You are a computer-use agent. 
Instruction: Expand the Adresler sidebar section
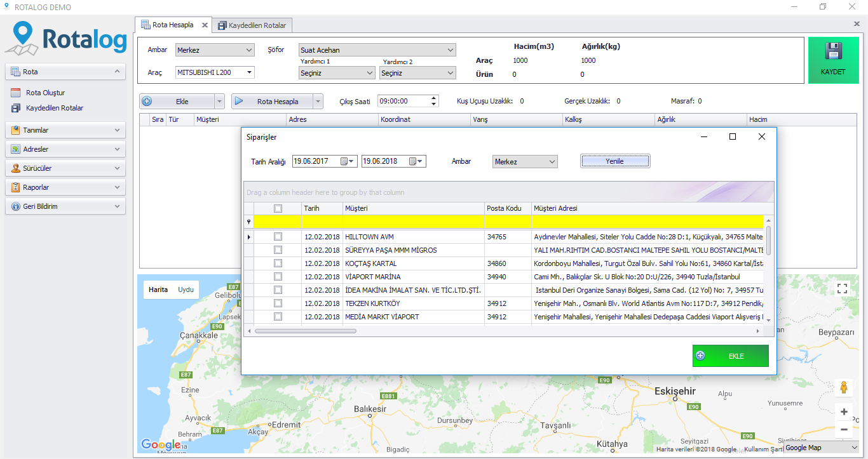65,149
